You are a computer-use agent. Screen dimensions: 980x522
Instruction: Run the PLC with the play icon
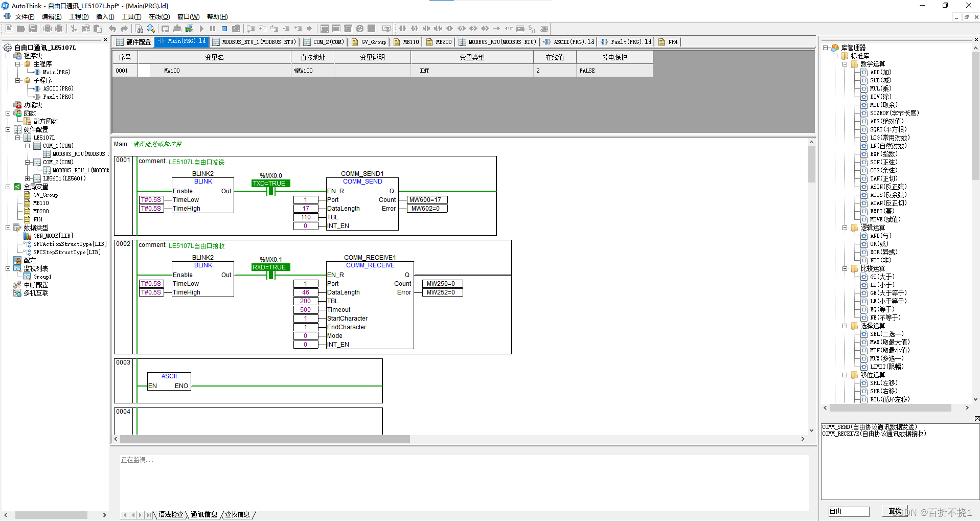pos(201,29)
